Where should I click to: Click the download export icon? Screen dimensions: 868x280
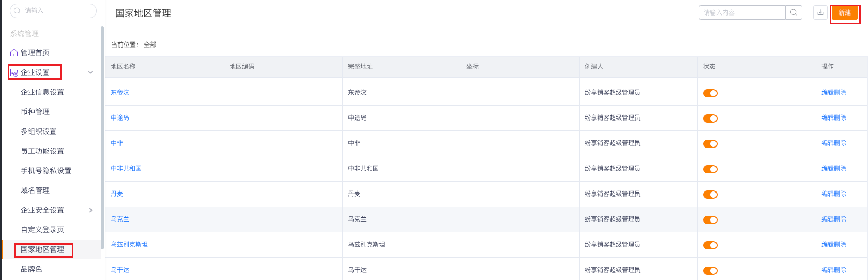(x=820, y=12)
